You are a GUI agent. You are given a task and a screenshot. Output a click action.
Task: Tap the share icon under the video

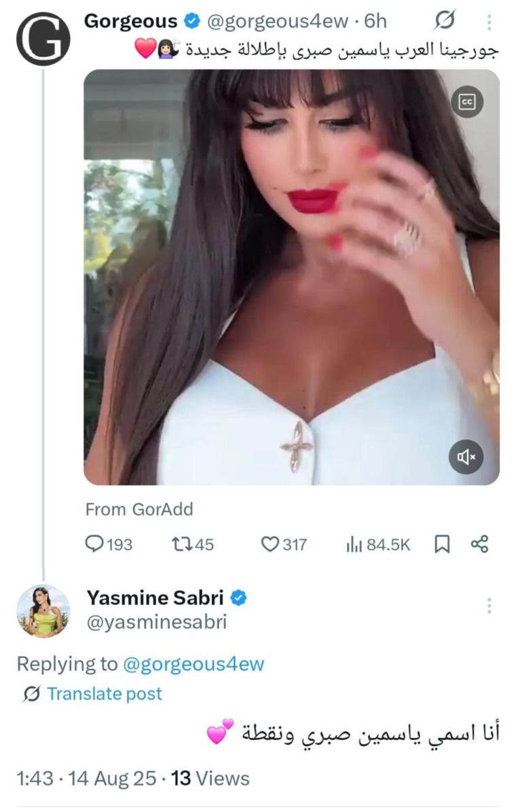(479, 544)
